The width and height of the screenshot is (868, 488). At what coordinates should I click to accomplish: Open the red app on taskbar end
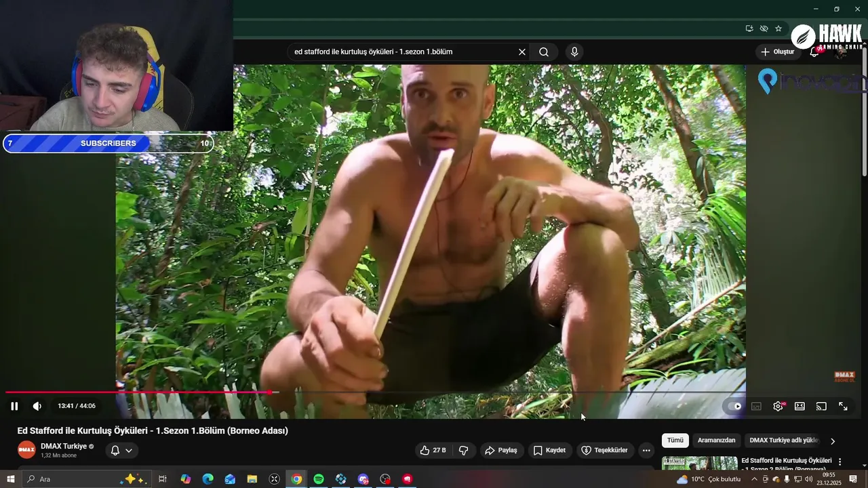(408, 479)
